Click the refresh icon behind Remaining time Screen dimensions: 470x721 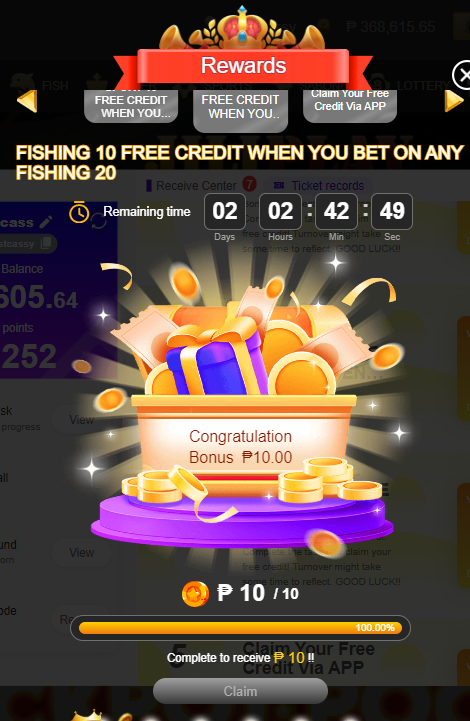(98, 221)
